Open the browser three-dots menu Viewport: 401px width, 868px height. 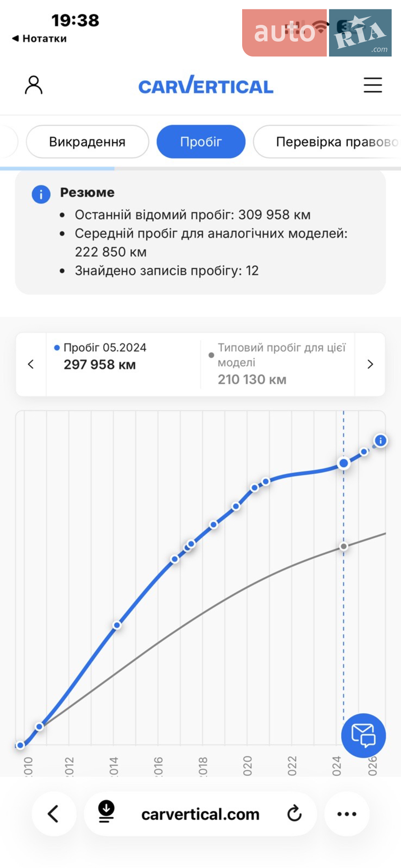click(347, 814)
